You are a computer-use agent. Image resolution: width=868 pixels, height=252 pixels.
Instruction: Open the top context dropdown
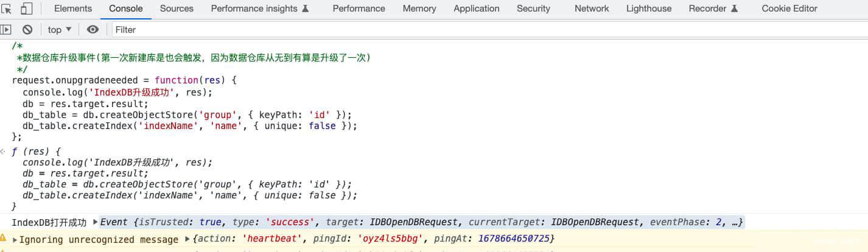(x=60, y=29)
